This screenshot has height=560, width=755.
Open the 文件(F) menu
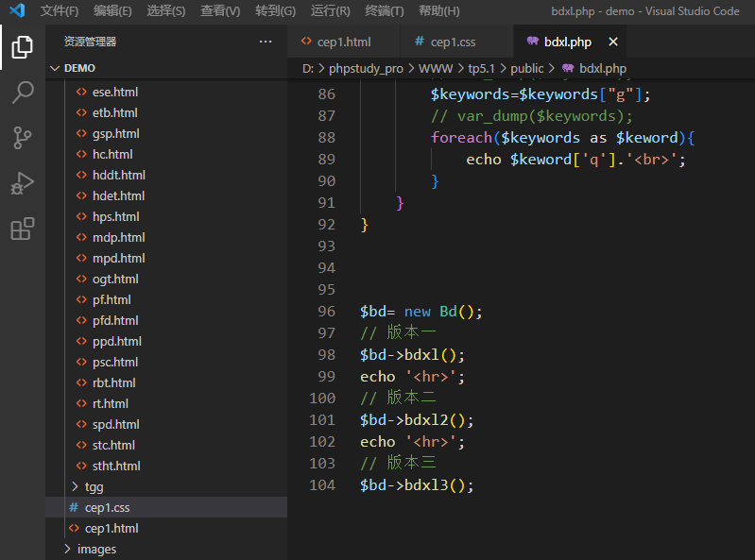60,10
